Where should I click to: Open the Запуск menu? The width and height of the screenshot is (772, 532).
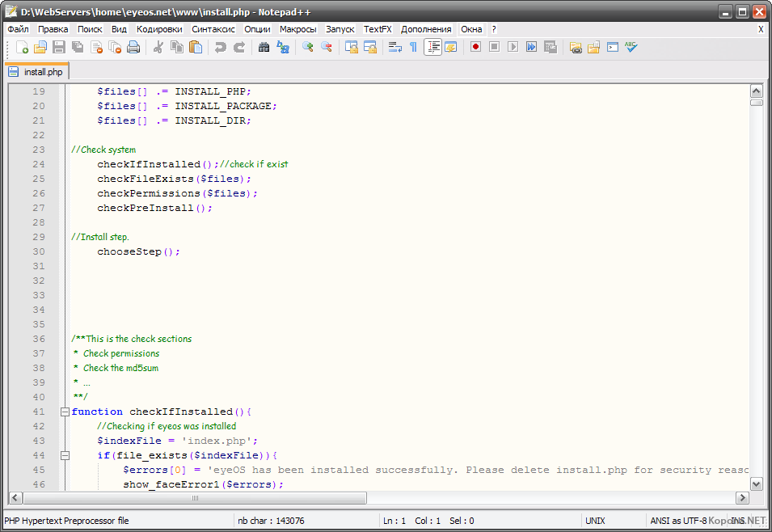(340, 29)
